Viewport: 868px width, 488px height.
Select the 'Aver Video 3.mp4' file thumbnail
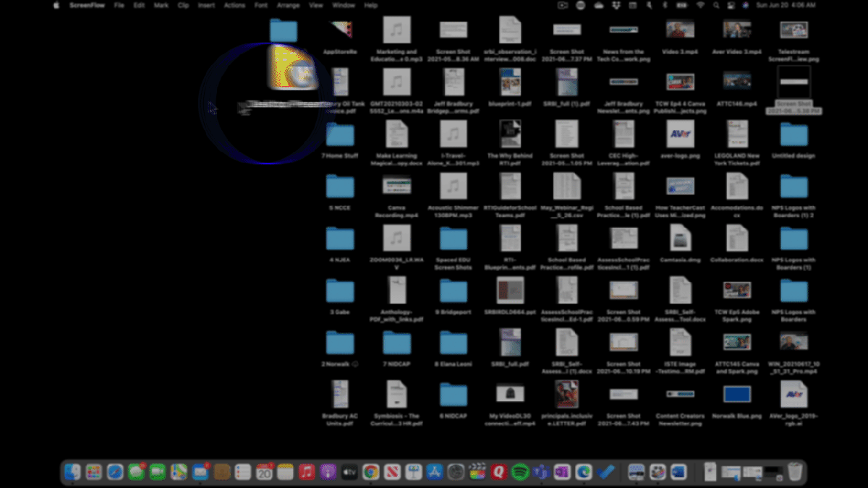[737, 30]
